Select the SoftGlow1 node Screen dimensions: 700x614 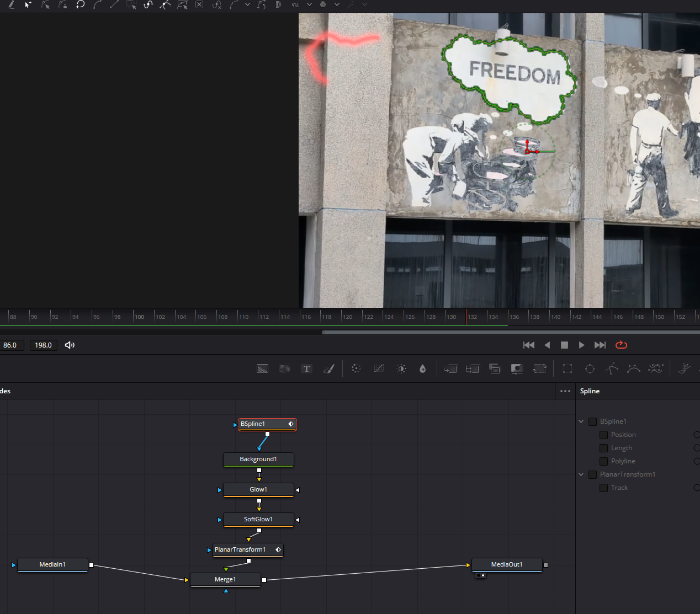point(258,520)
